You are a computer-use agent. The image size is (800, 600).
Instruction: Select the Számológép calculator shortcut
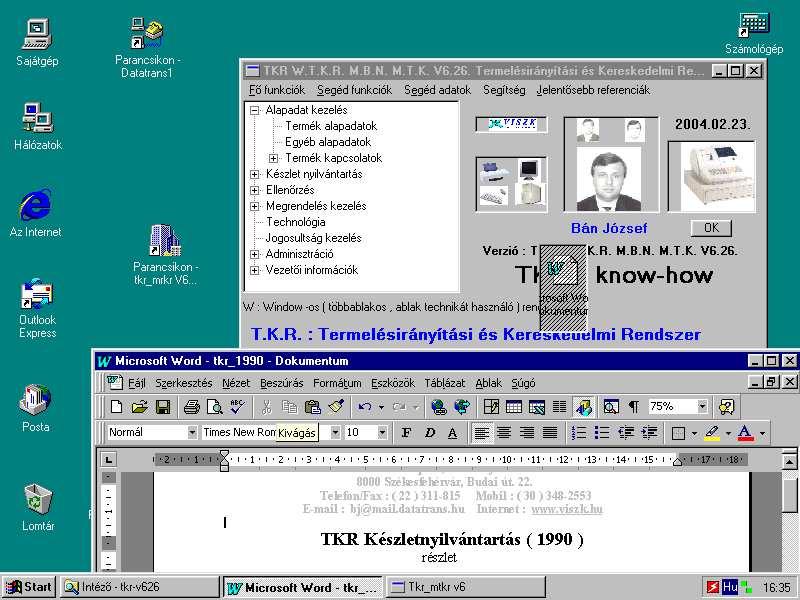click(754, 33)
